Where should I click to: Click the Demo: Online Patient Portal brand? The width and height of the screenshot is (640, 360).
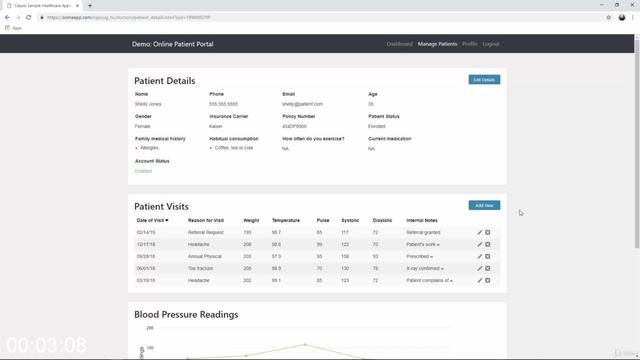coord(173,44)
